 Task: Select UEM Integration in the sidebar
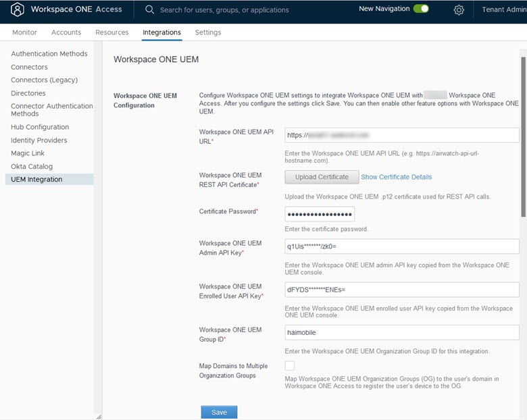pos(49,180)
